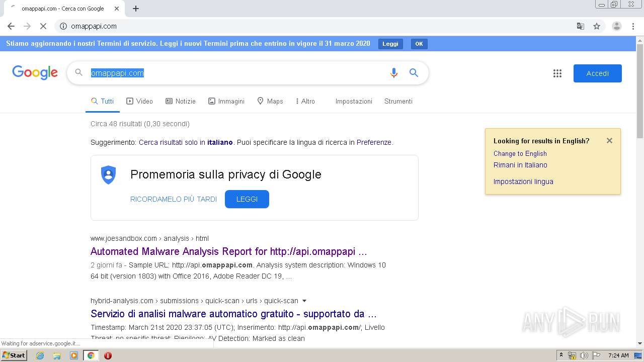Screen dimensions: 644x362
Task: Expand the Altro menu
Action: tap(305, 101)
